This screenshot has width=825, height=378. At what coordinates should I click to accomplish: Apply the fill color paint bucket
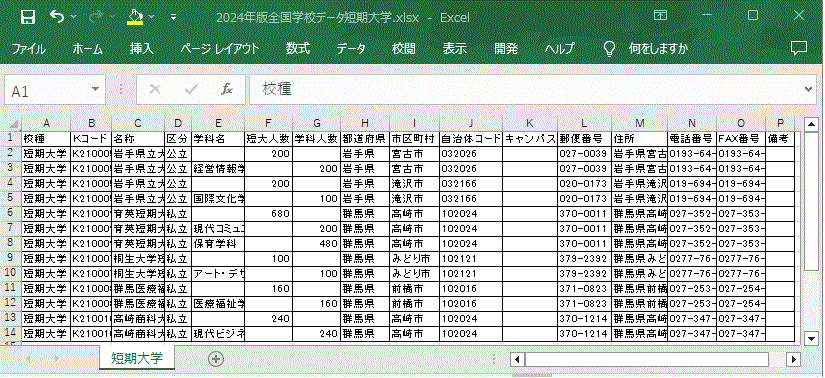[135, 17]
